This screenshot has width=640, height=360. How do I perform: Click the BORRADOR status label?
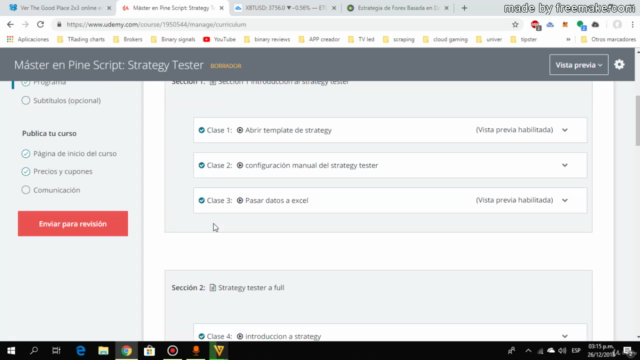point(226,66)
